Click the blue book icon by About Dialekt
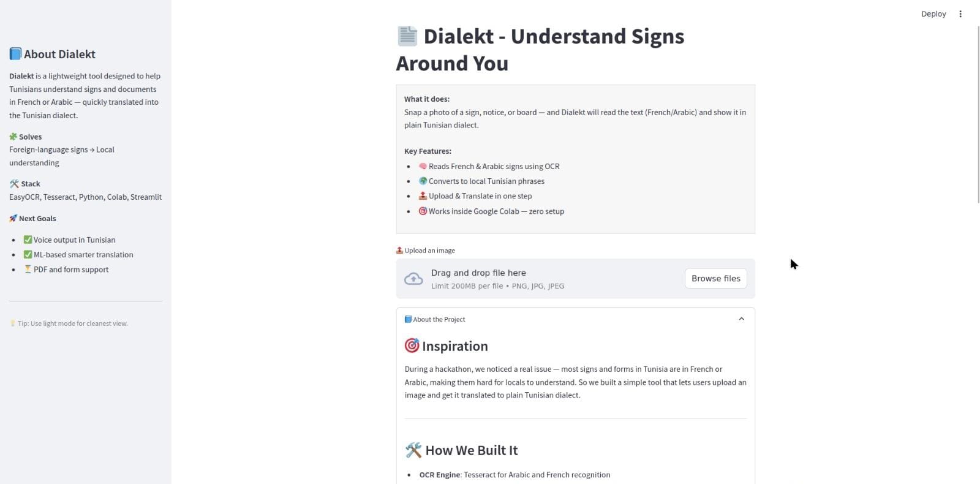The image size is (980, 484). point(15,54)
